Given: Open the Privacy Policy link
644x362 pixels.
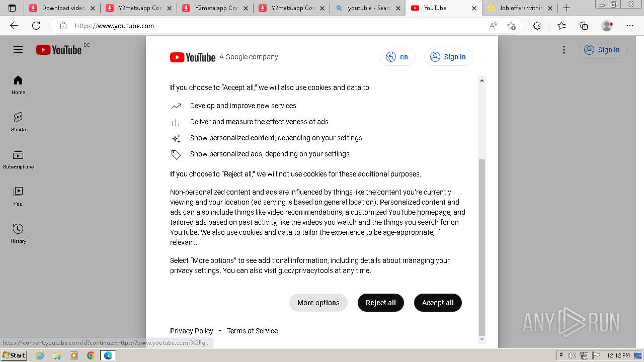Looking at the screenshot, I should [x=192, y=331].
